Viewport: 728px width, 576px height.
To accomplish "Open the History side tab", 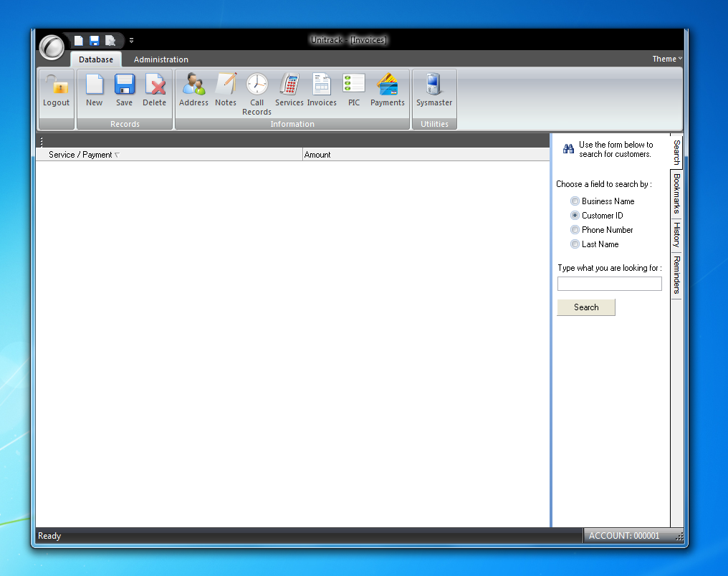I will pos(677,235).
